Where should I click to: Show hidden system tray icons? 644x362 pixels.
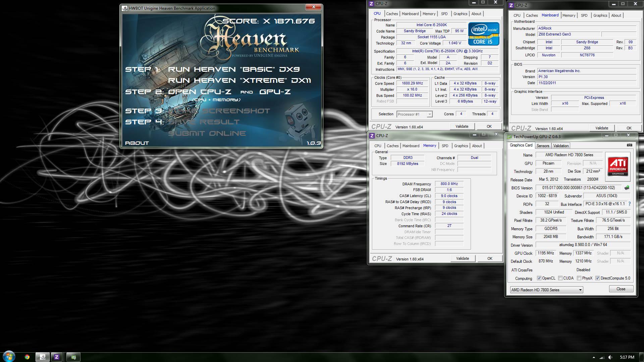[x=594, y=357]
